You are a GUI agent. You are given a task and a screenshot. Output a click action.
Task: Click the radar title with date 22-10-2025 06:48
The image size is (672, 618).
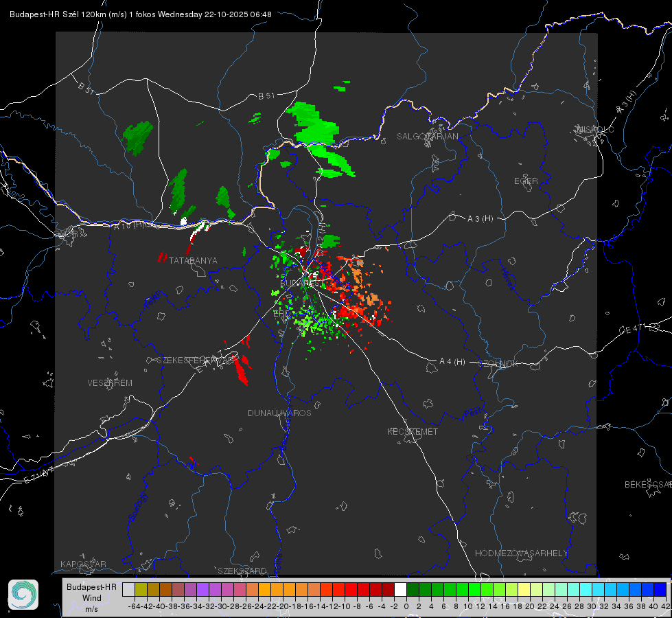coord(141,14)
